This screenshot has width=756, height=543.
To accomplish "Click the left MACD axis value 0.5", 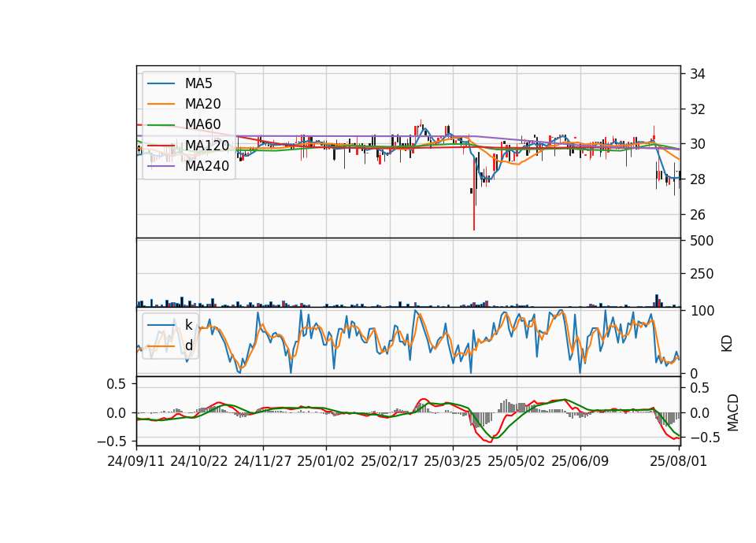I will (115, 384).
